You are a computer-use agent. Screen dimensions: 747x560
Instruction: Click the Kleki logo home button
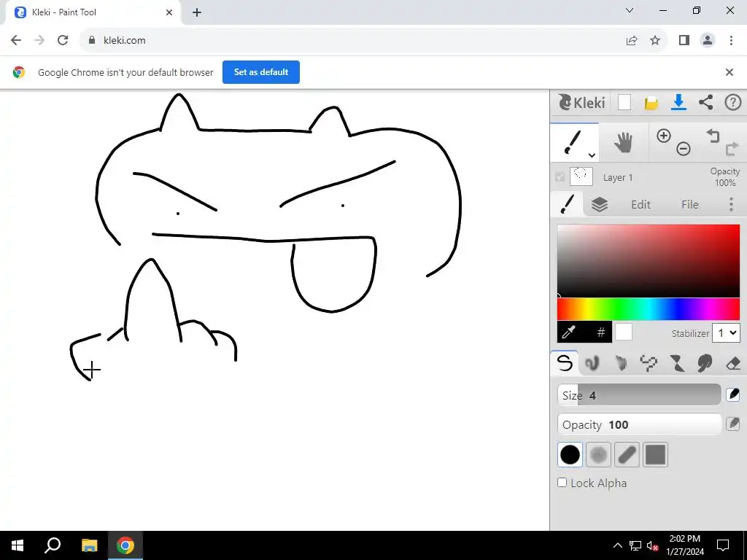[x=581, y=102]
